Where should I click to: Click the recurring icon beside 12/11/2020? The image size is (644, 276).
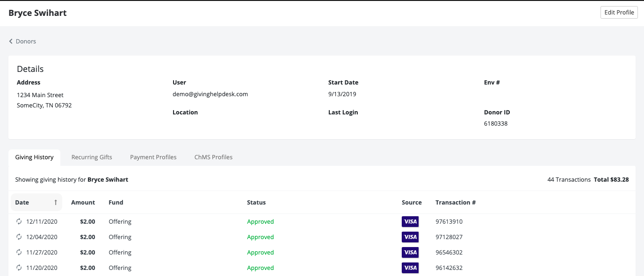pyautogui.click(x=19, y=221)
